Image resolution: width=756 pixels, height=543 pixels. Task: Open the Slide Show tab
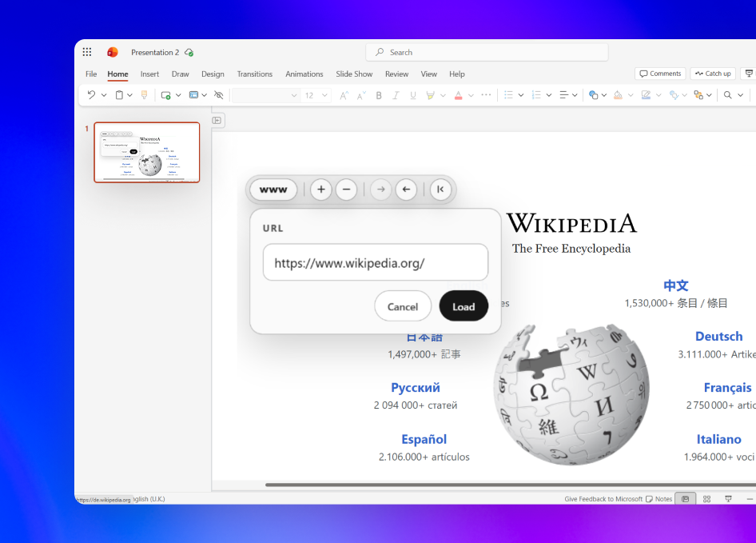point(354,74)
